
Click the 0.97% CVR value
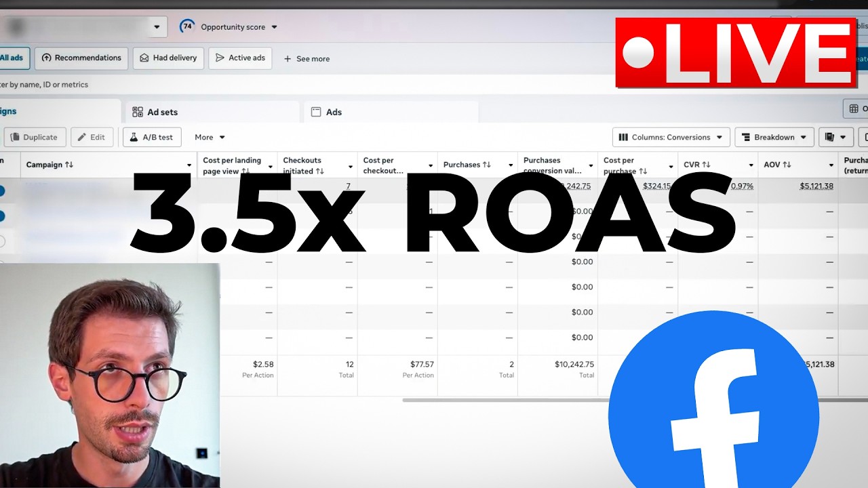tap(741, 186)
